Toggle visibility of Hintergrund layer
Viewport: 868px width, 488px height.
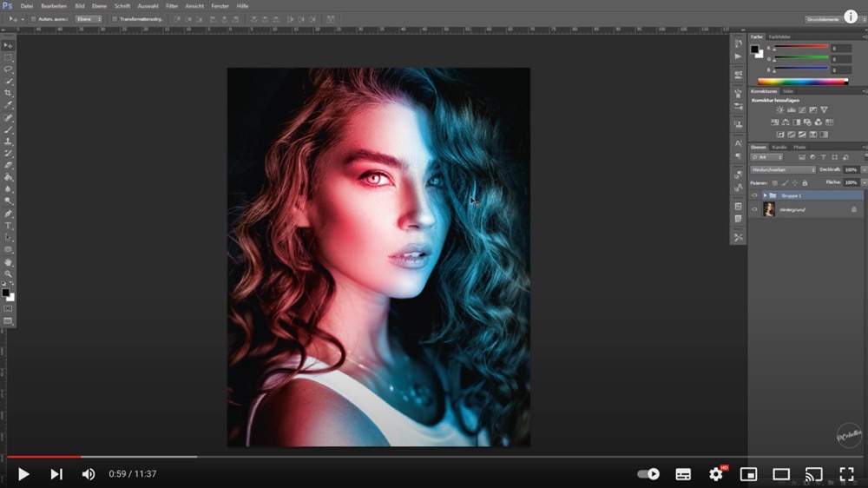pyautogui.click(x=754, y=209)
